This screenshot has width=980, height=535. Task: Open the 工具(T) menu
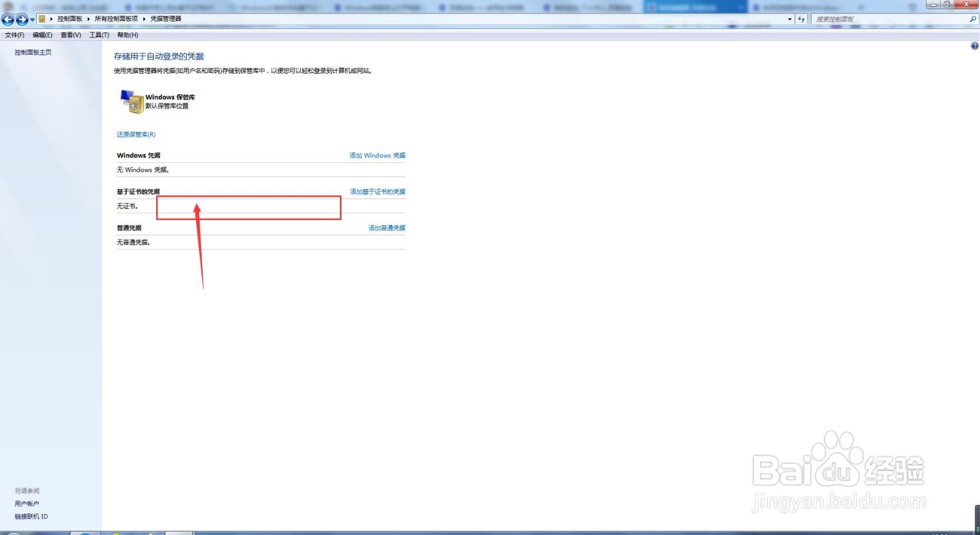coord(99,35)
